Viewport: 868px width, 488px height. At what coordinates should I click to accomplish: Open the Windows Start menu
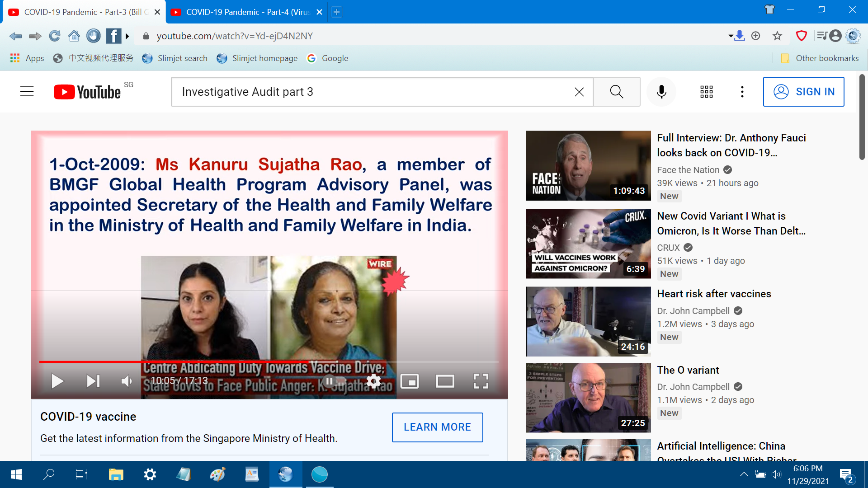16,474
